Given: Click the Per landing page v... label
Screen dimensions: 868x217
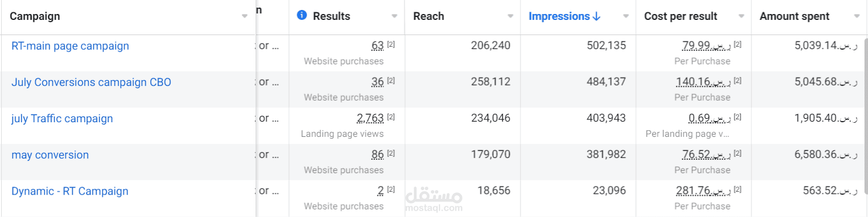Looking at the screenshot, I should (x=687, y=133).
